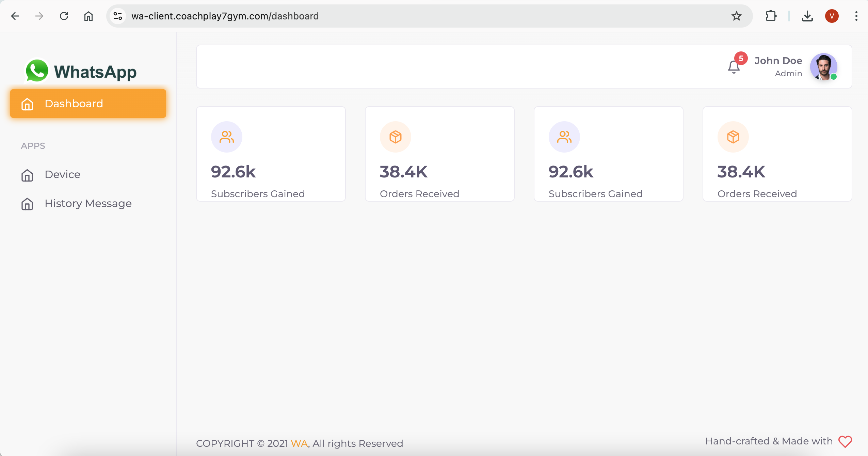Click John Doe name text
This screenshot has height=456, width=868.
pyautogui.click(x=778, y=61)
